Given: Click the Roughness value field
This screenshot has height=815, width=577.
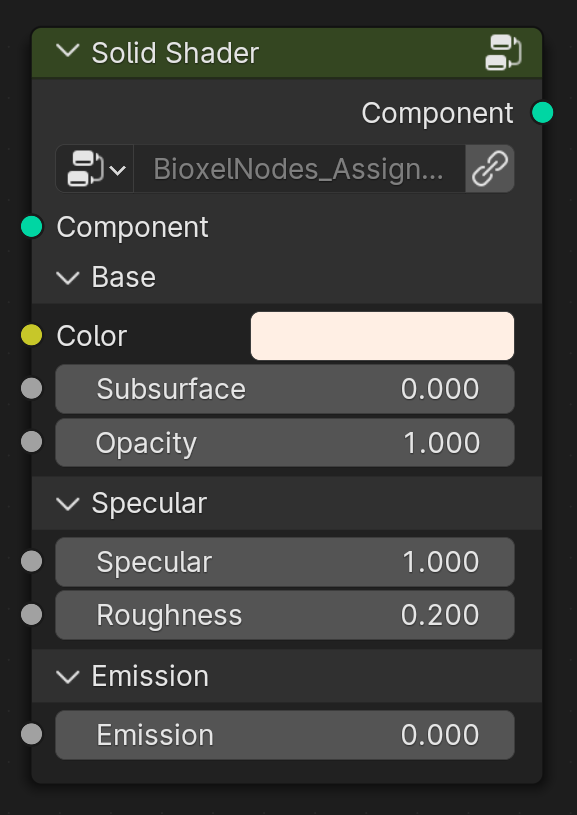Looking at the screenshot, I should pos(285,615).
